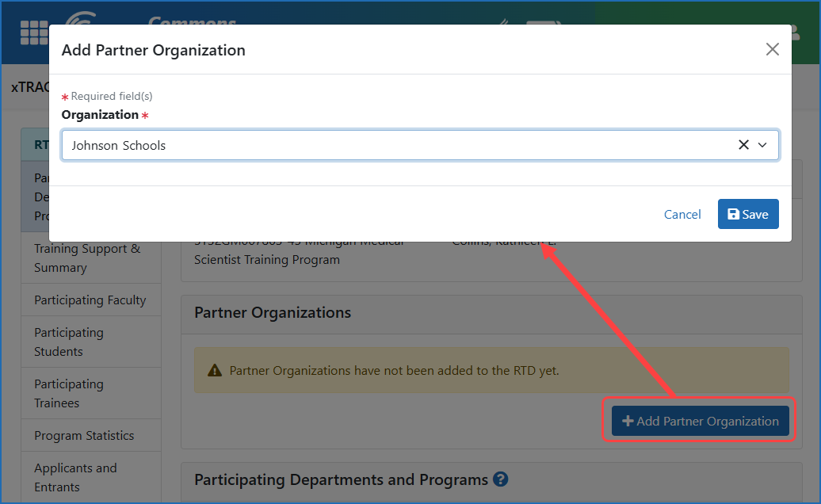Image resolution: width=821 pixels, height=504 pixels.
Task: Click the partner organizations not added message
Action: click(x=395, y=371)
